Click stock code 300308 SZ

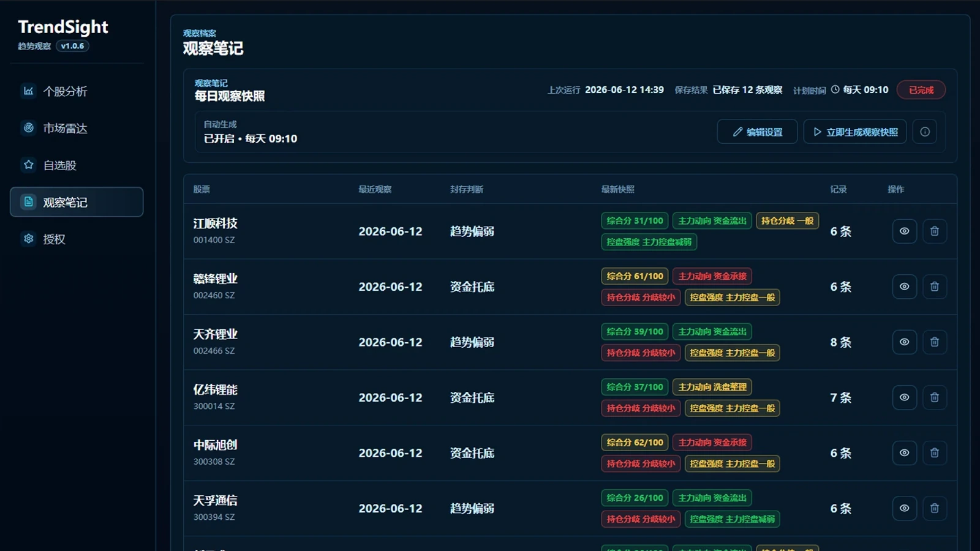click(x=214, y=462)
